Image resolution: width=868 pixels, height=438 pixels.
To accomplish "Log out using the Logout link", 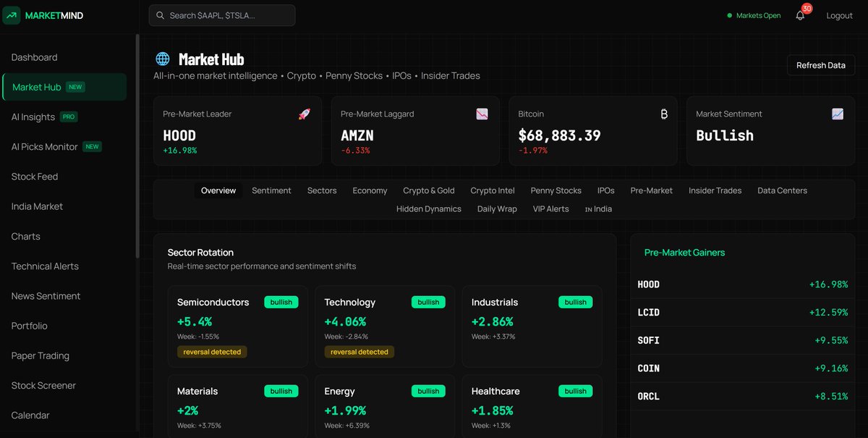I will [x=839, y=15].
